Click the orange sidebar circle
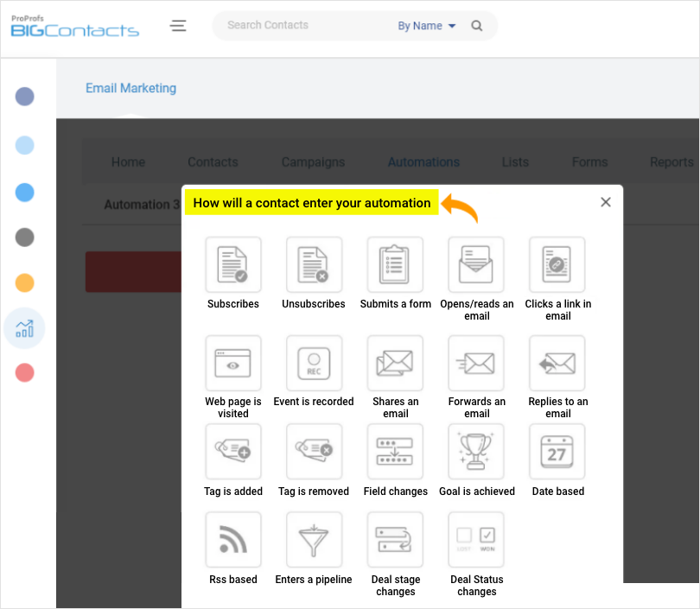 [24, 282]
